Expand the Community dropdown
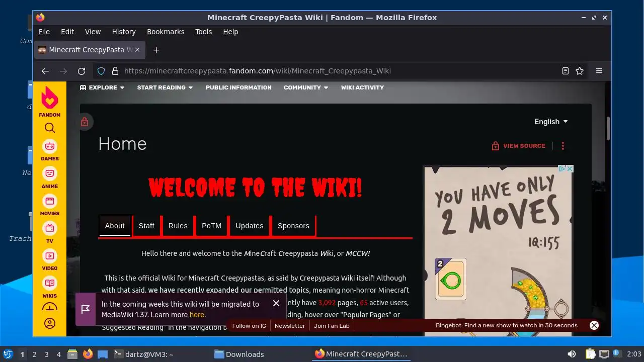Image resolution: width=644 pixels, height=362 pixels. coord(306,87)
